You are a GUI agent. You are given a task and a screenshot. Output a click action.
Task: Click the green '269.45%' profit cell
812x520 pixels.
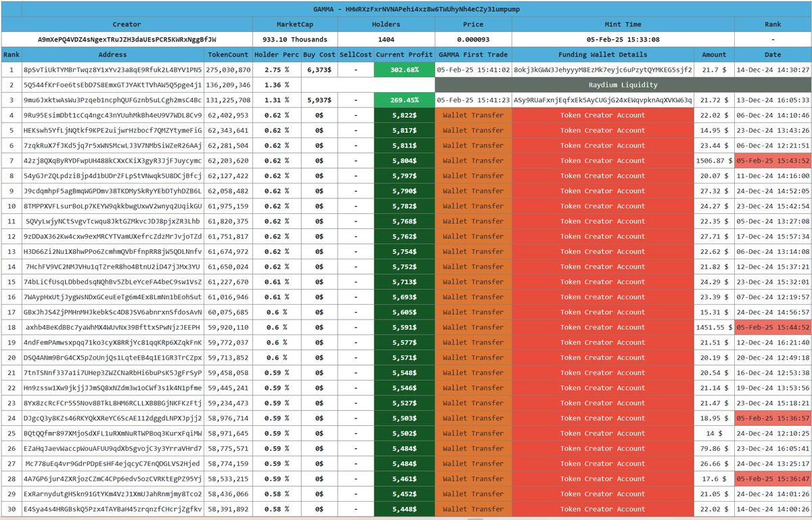click(x=405, y=100)
